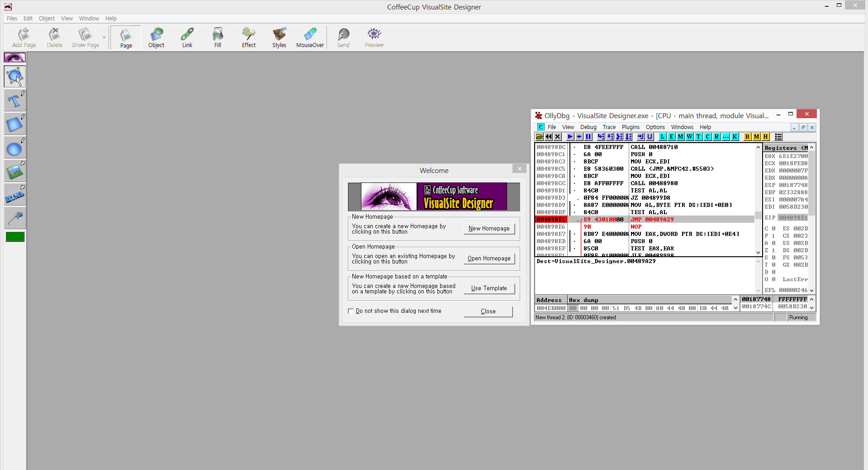Click the green color swatch in left palette
This screenshot has height=470, width=868.
tap(15, 236)
